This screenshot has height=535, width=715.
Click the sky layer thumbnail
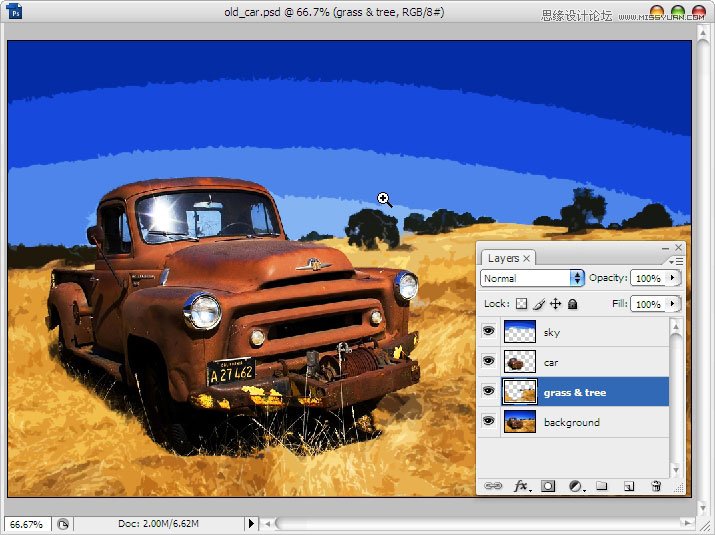(520, 332)
